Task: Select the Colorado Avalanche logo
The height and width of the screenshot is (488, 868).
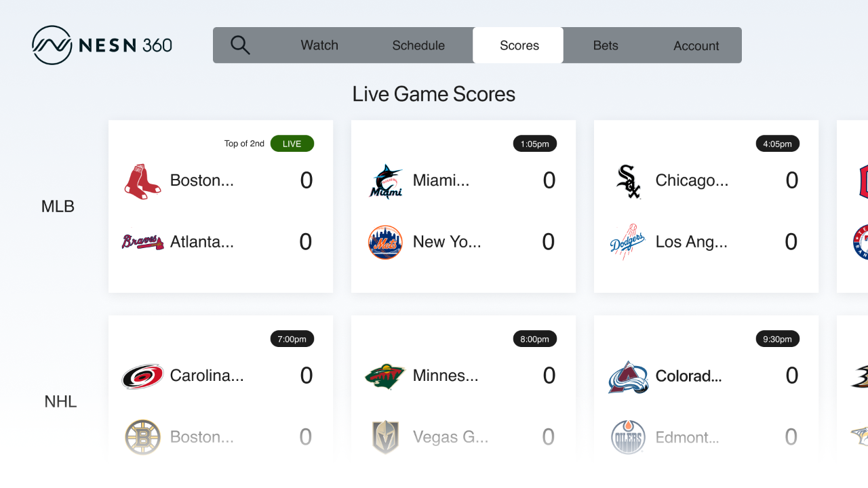Action: [x=628, y=375]
